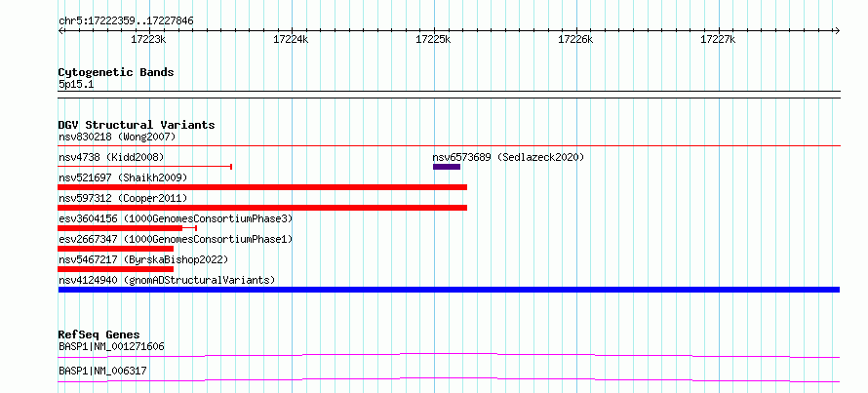Open the Cytogenetic Bands track heading
Screen dimensions: 868x393
click(116, 72)
